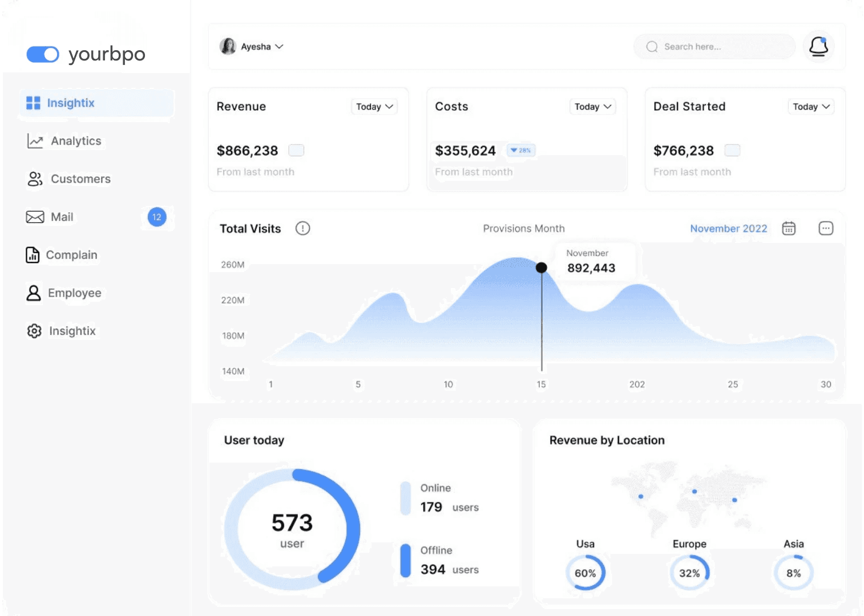Click the calendar icon near November 2022
864x616 pixels.
coord(789,228)
